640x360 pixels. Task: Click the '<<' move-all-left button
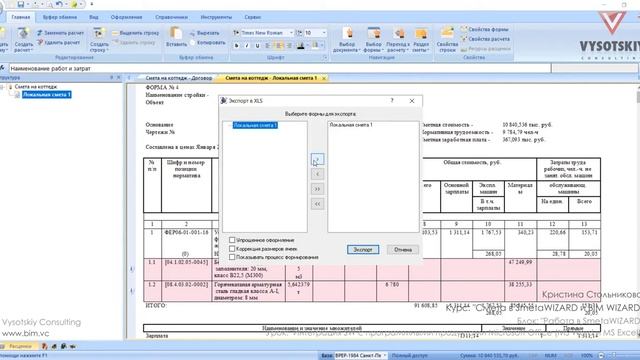click(317, 204)
